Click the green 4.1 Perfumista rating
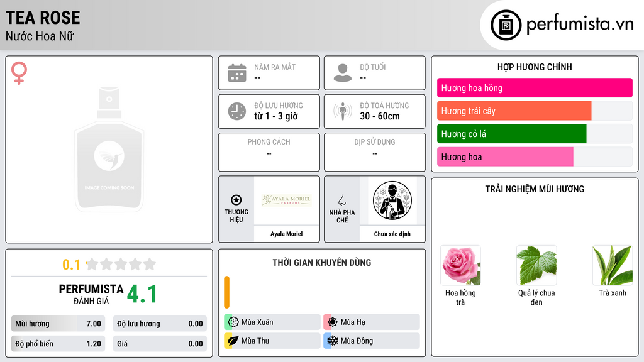 coord(142,294)
